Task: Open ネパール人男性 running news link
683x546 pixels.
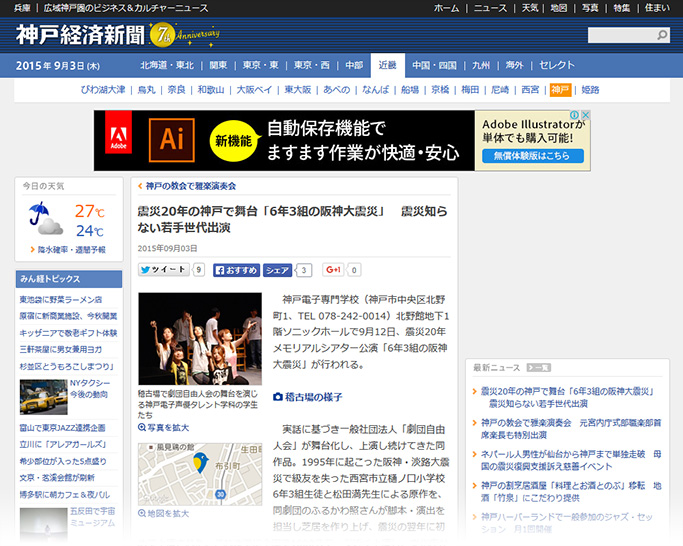Action: click(571, 460)
